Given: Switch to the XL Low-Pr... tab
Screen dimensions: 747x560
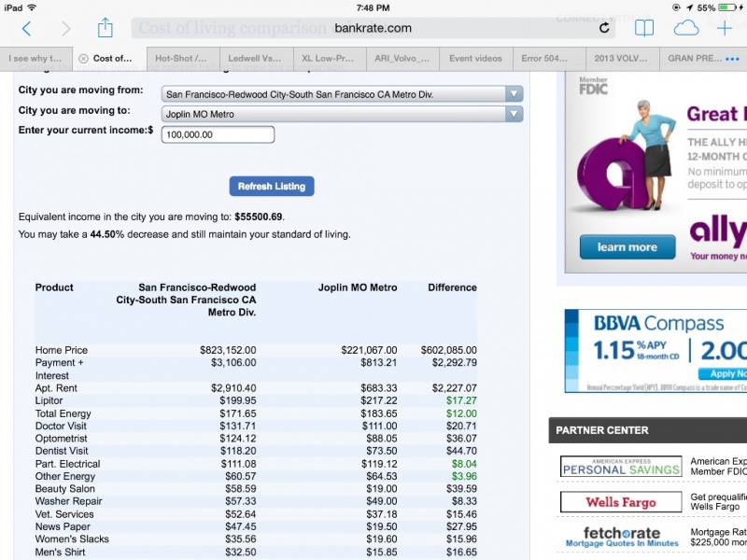Looking at the screenshot, I should (330, 59).
